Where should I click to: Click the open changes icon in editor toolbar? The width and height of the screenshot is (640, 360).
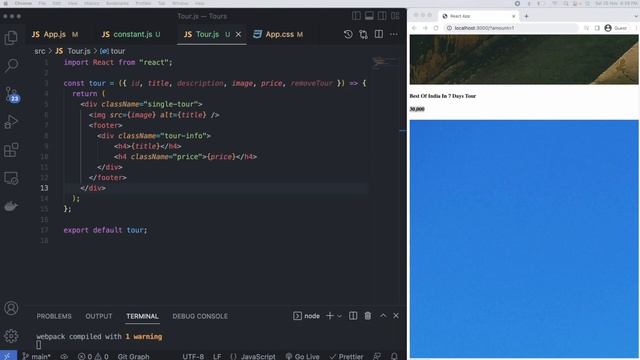point(363,34)
